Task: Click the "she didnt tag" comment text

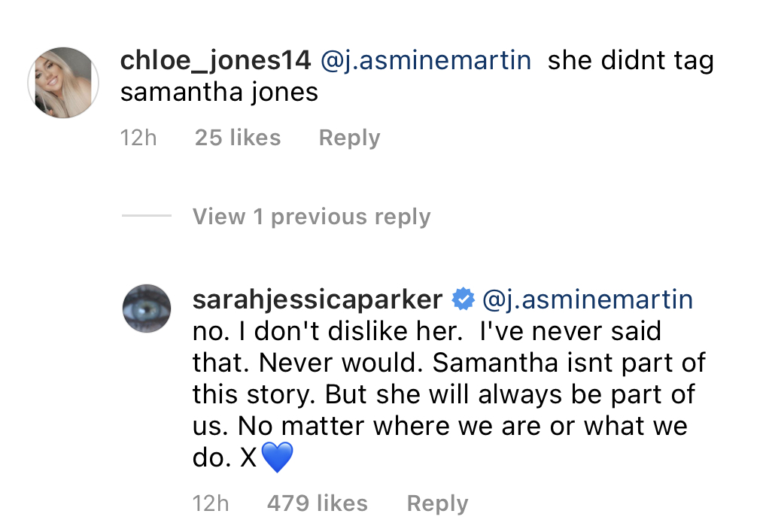Action: 630,60
